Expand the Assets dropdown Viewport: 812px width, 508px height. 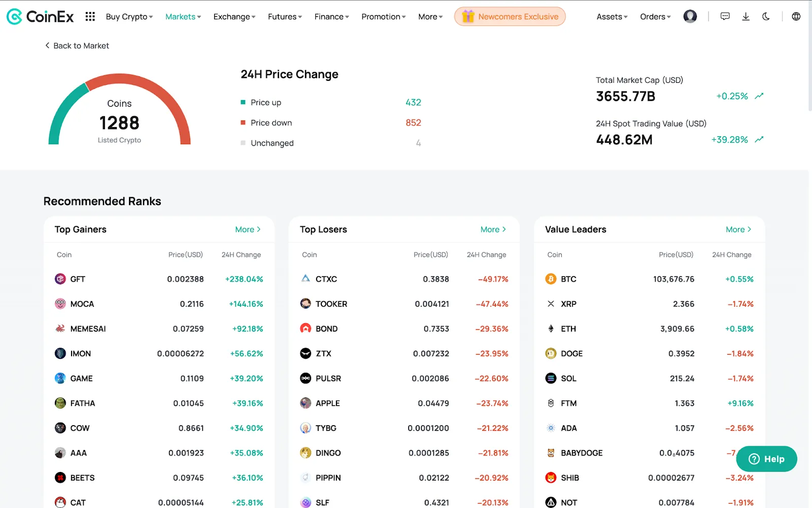612,17
